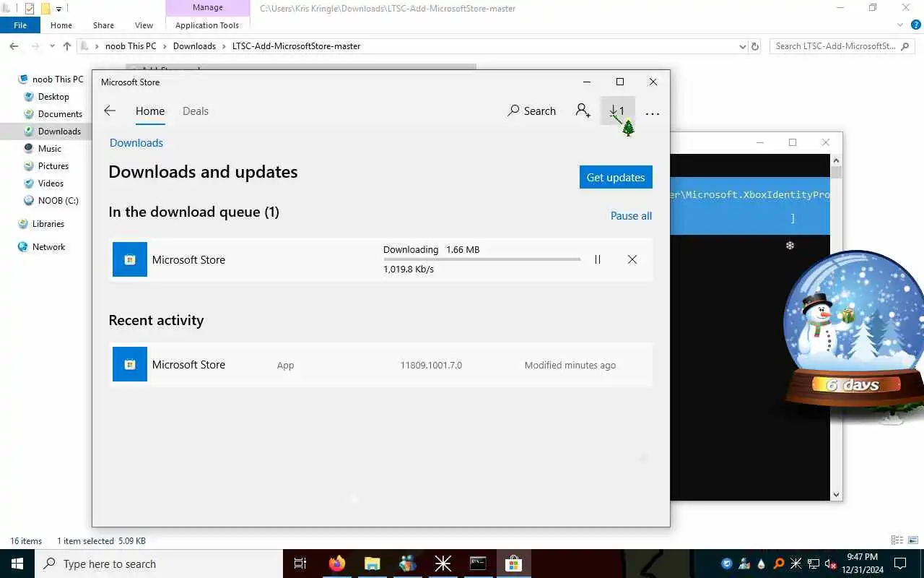Open the downloads indicator showing 1
Viewport: 924px width, 578px height.
(x=617, y=111)
